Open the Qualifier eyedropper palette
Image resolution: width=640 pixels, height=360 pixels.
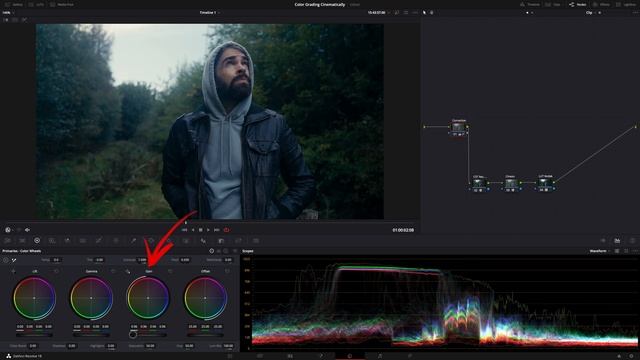pos(133,241)
